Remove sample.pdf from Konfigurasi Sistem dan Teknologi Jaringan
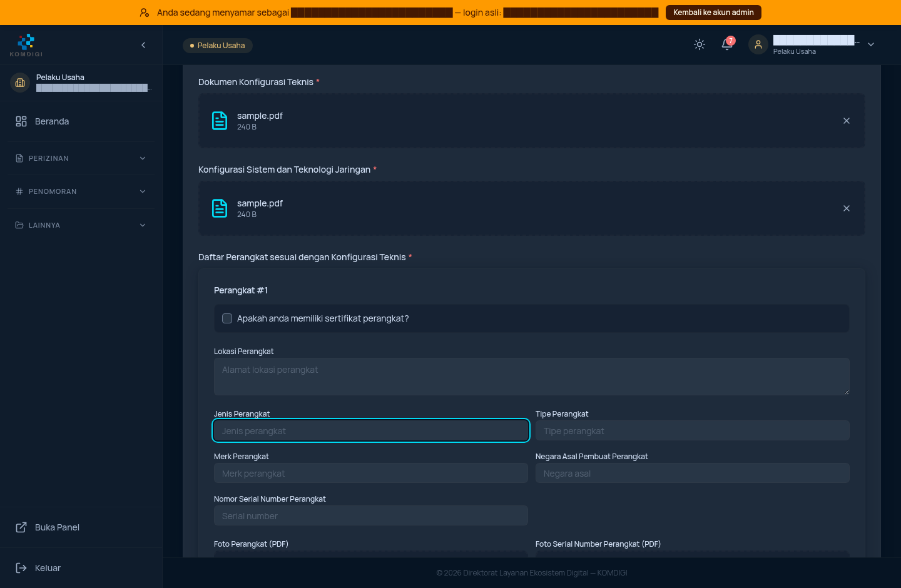The image size is (901, 588). (x=847, y=208)
